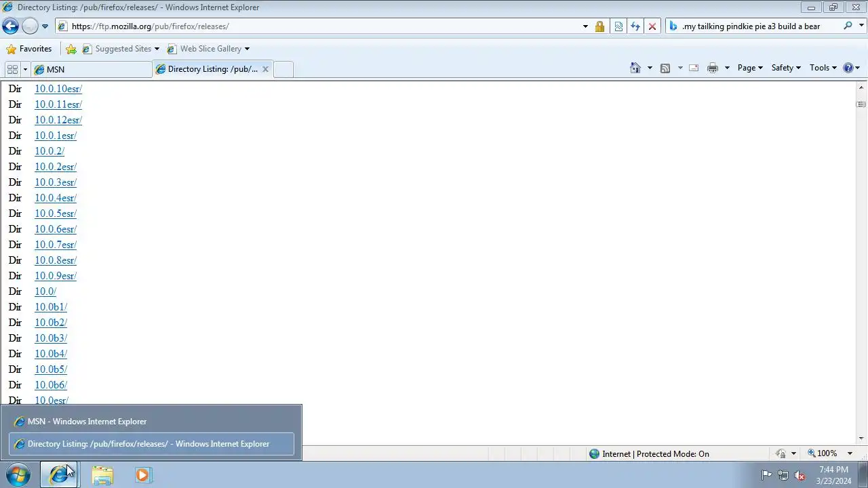Expand the zoom level dropdown arrow
Screen dimensions: 868x488
(x=850, y=453)
